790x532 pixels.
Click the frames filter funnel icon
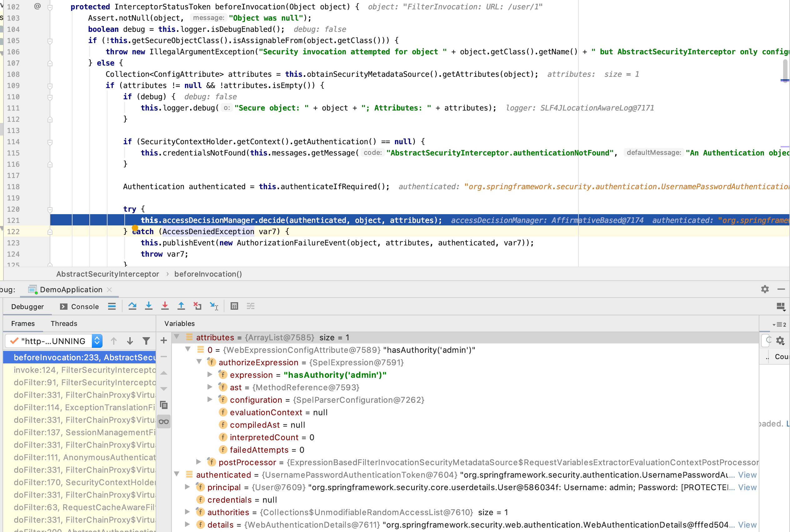pos(146,341)
